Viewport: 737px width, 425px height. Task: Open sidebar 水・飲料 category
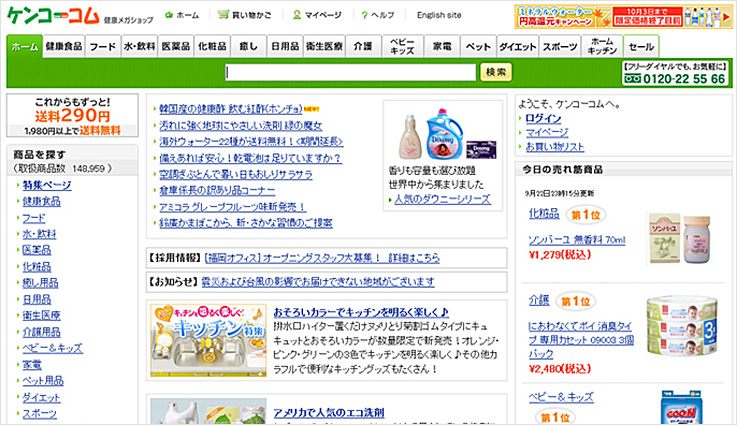point(39,234)
